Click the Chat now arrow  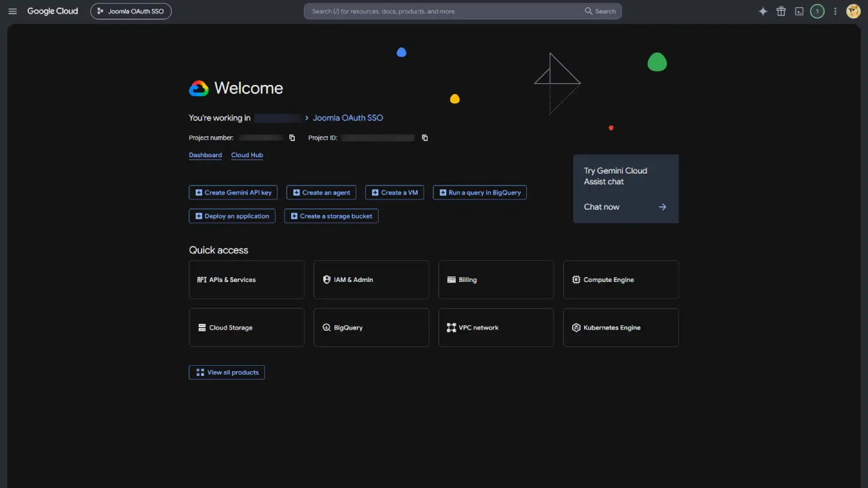[x=662, y=207]
